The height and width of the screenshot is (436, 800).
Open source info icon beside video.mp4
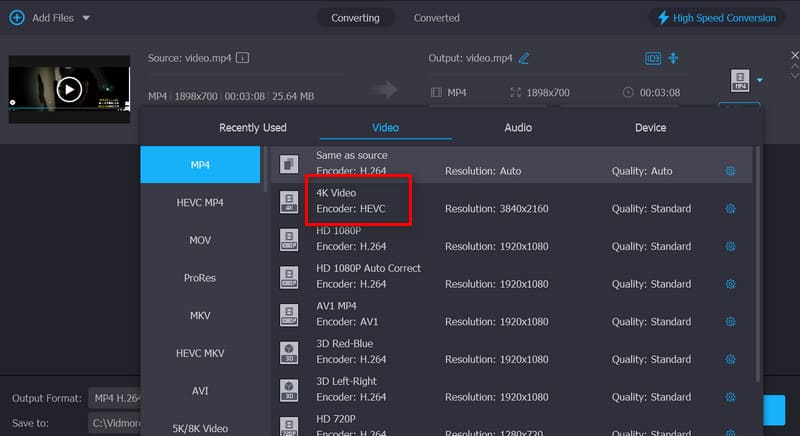click(x=242, y=58)
